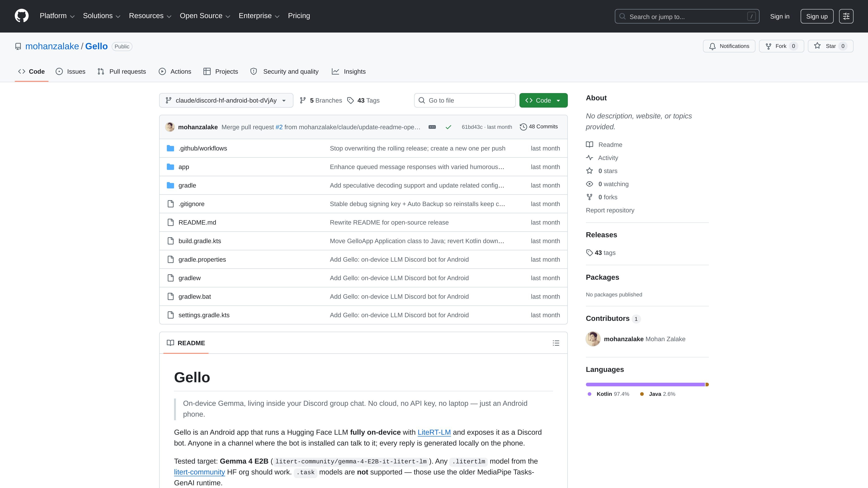This screenshot has width=868, height=488.
Task: Open the mohanzalake owner link in breadcrumb
Action: coord(52,46)
